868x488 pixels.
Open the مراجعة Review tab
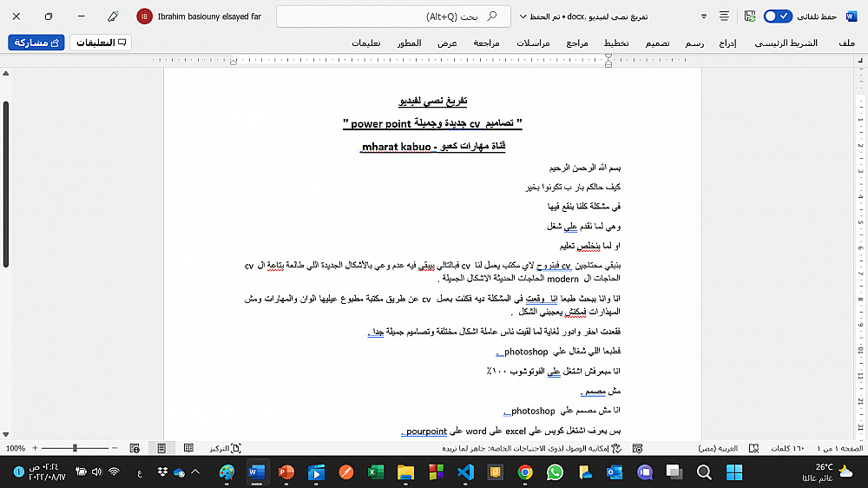486,43
